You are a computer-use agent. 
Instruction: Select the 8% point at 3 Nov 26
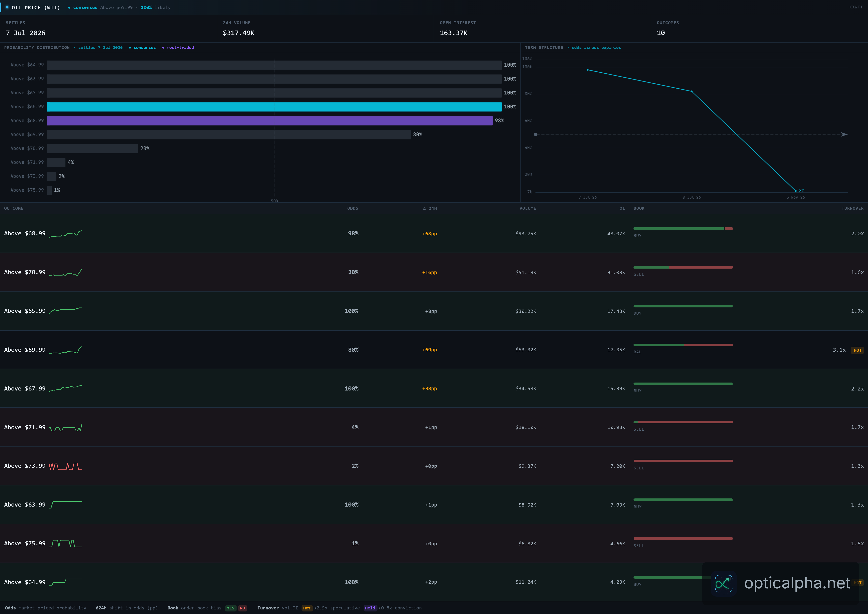[x=795, y=191]
